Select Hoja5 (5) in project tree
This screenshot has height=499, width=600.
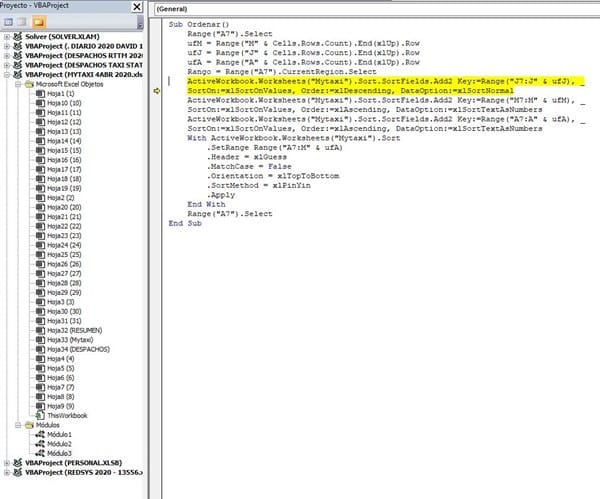point(60,368)
